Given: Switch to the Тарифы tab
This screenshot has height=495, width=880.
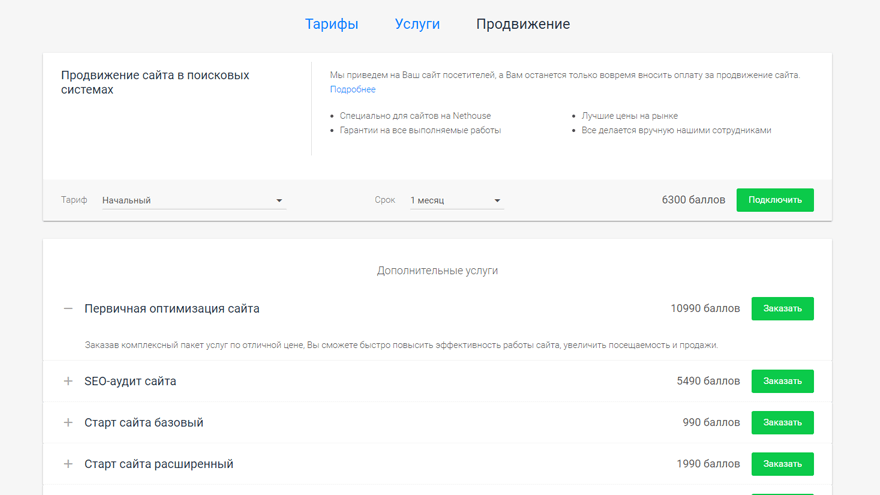Looking at the screenshot, I should coord(331,24).
